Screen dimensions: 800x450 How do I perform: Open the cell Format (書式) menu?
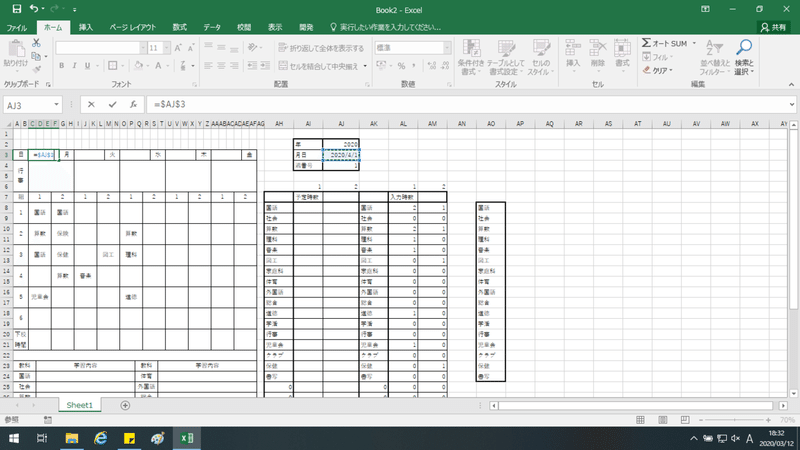point(622,54)
